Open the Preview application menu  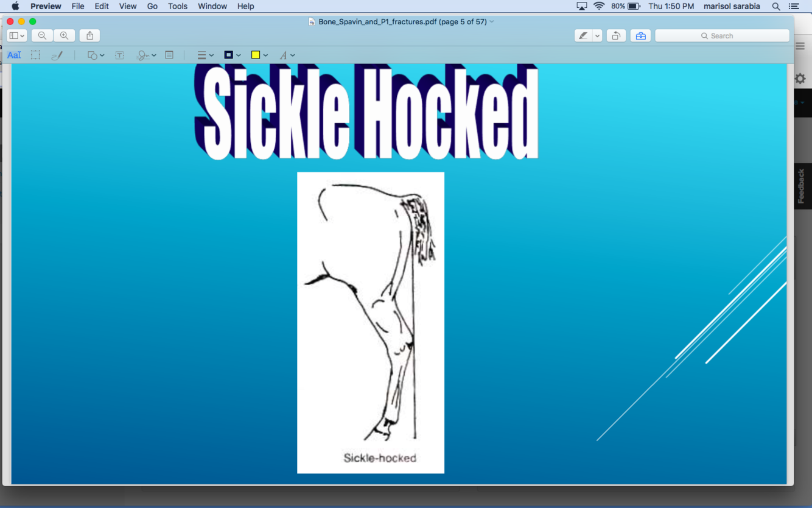click(46, 6)
